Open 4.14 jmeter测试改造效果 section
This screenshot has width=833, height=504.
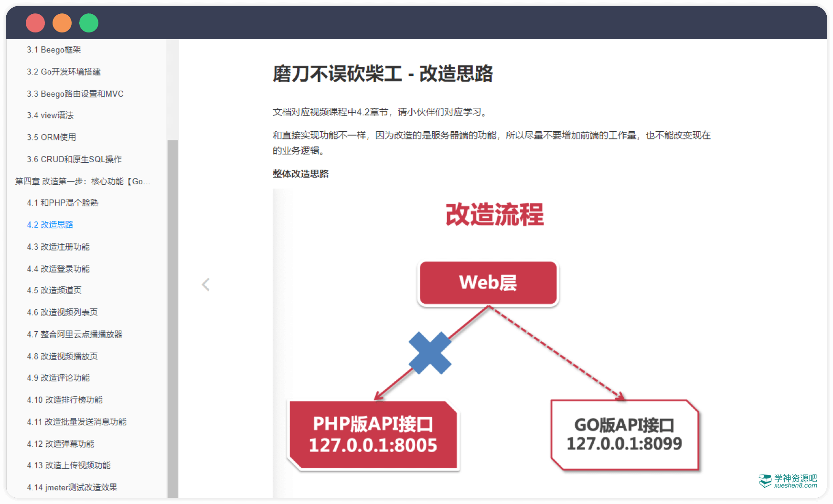pyautogui.click(x=72, y=487)
